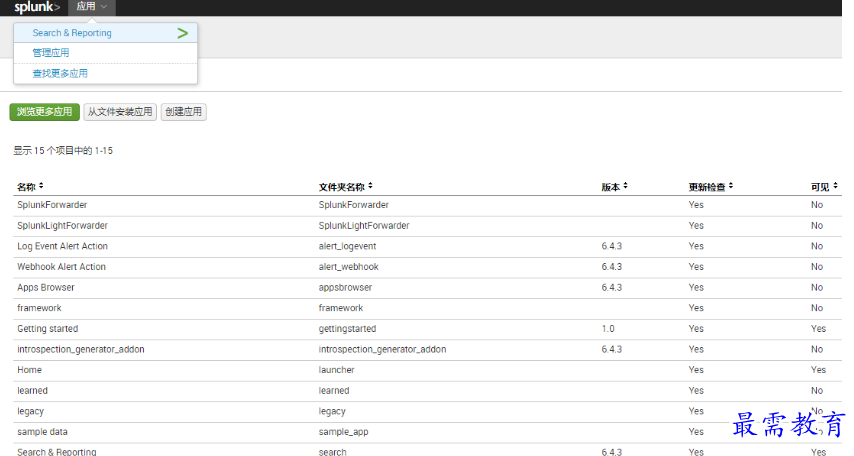854x456 pixels.
Task: Select Search & Reporting from app menu
Action: coord(72,33)
